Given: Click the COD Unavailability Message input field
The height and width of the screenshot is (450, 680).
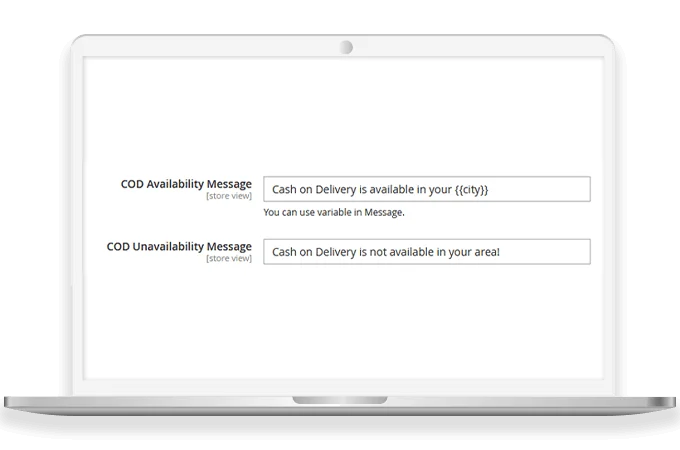Looking at the screenshot, I should (427, 251).
